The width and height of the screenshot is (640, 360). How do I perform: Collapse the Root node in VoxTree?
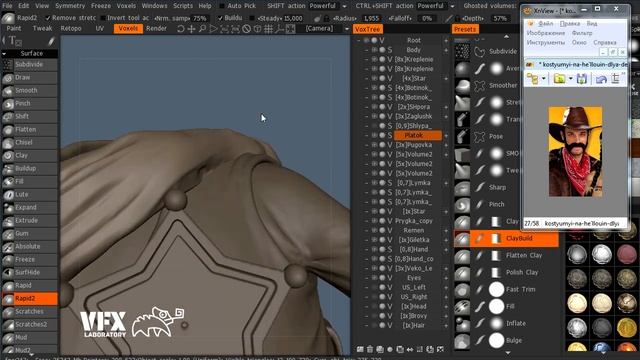click(359, 40)
